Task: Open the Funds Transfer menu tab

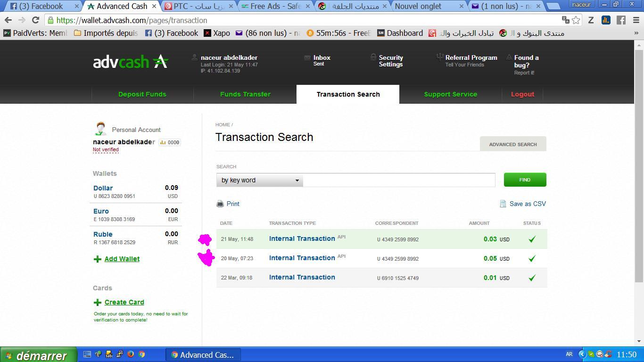Action: point(245,94)
